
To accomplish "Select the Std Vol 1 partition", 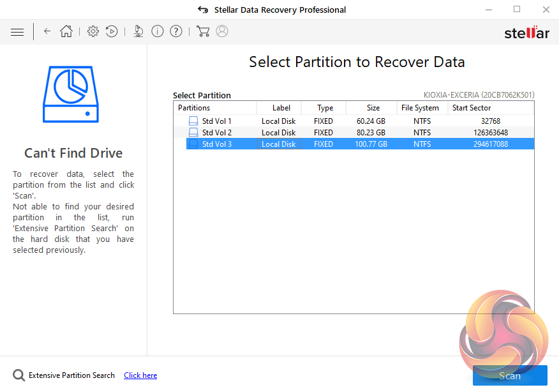I will 216,121.
